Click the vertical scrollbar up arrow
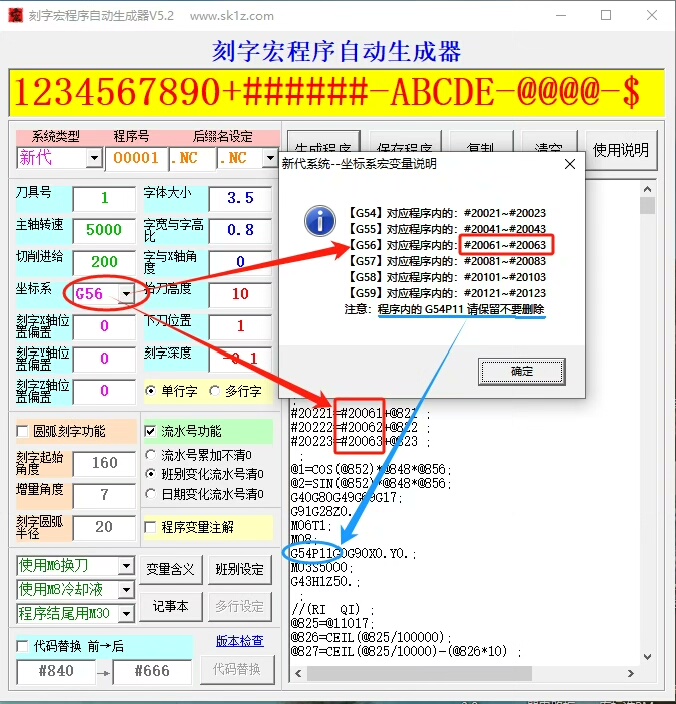Viewport: 676px width, 704px height. point(647,189)
